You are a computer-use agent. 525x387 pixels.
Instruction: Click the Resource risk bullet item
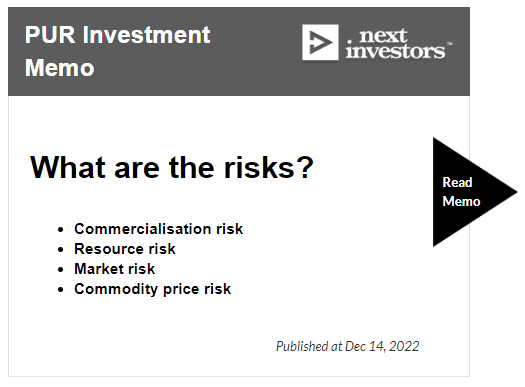125,249
